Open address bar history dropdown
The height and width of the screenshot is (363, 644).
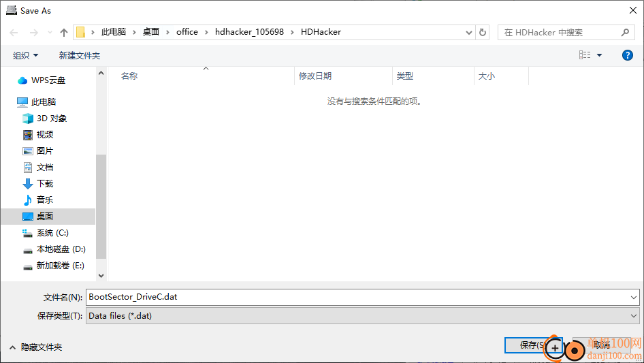point(468,33)
